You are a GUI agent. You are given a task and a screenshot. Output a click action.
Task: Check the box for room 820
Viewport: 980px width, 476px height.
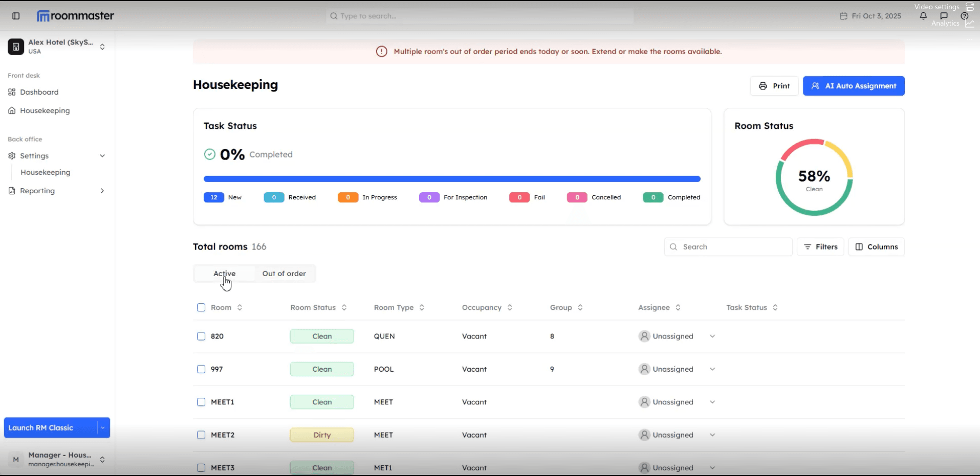201,336
